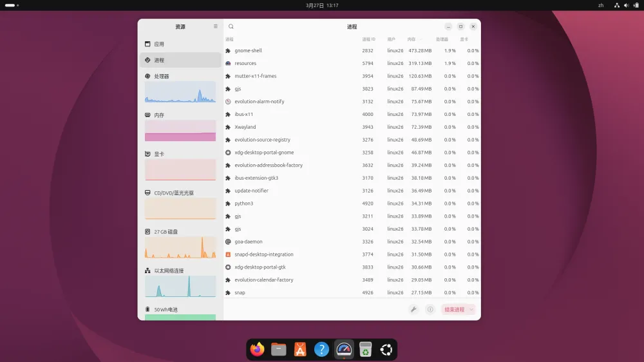The image size is (644, 362).
Task: Click snapd-desktop-integration orange icon
Action: [x=228, y=254]
